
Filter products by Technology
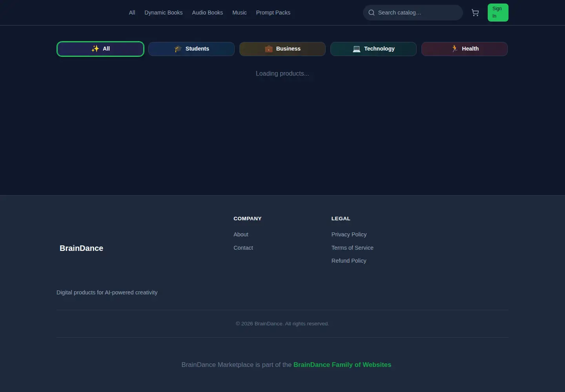click(x=374, y=49)
